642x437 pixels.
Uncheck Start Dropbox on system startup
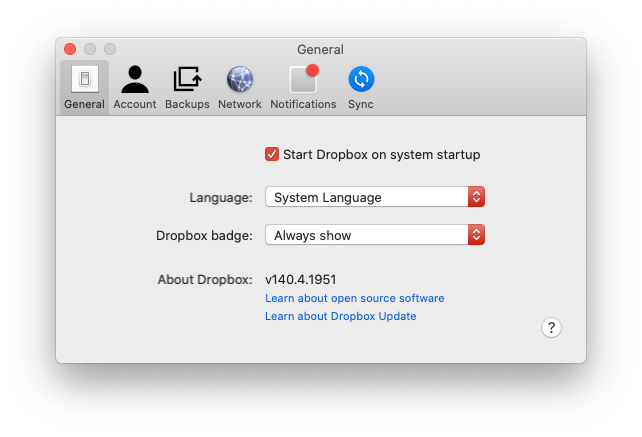[272, 154]
